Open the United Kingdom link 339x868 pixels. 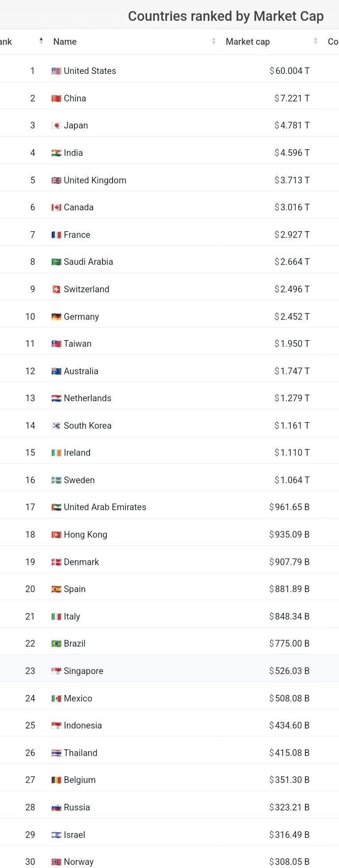point(95,180)
